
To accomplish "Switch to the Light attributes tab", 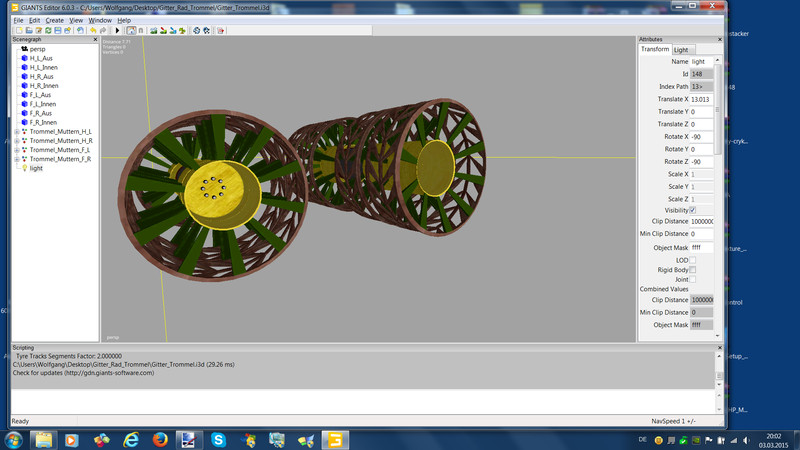I will 681,49.
